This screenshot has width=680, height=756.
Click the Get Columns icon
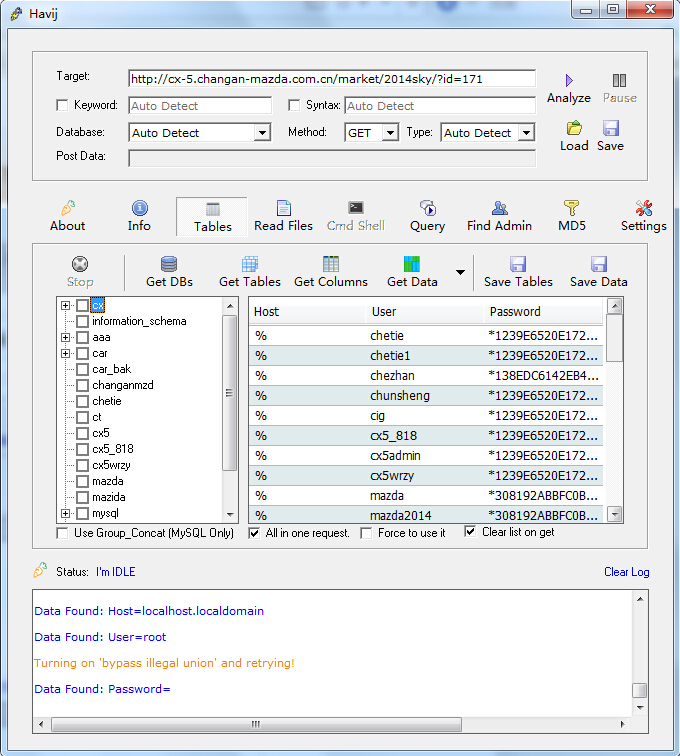tap(331, 264)
